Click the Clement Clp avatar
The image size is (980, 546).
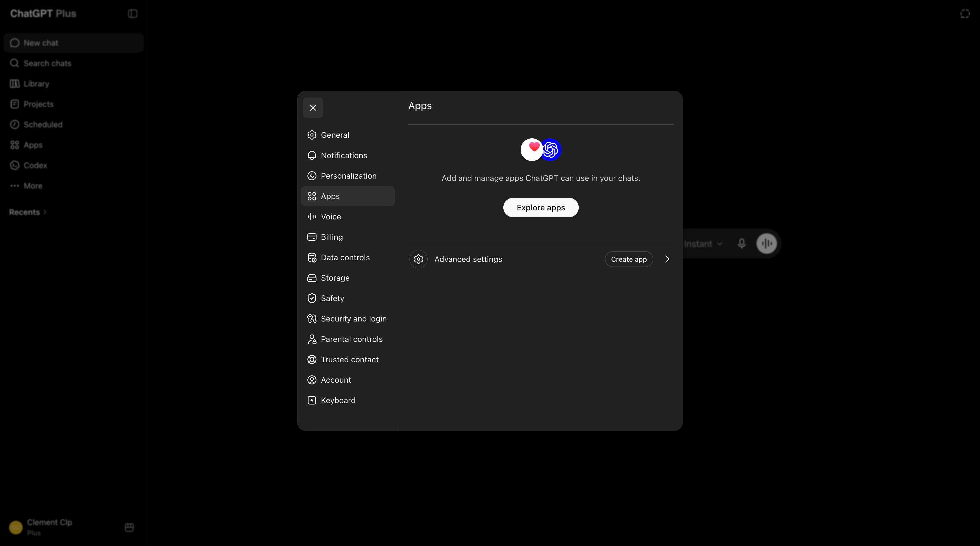point(16,527)
